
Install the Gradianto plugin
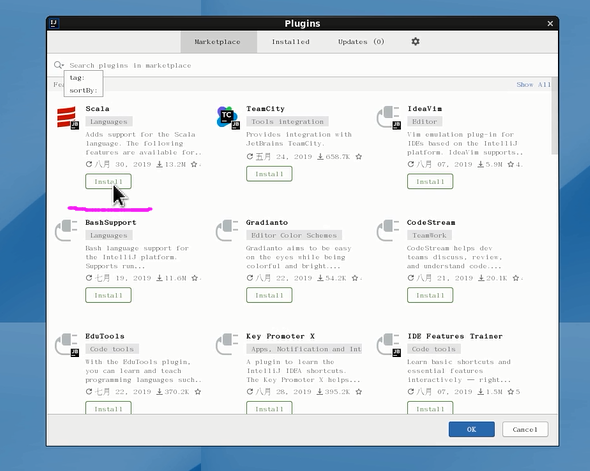[269, 295]
